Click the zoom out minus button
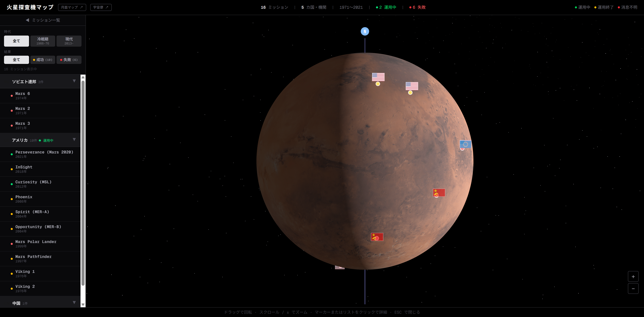Image resolution: width=644 pixels, height=317 pixels. coord(633,288)
